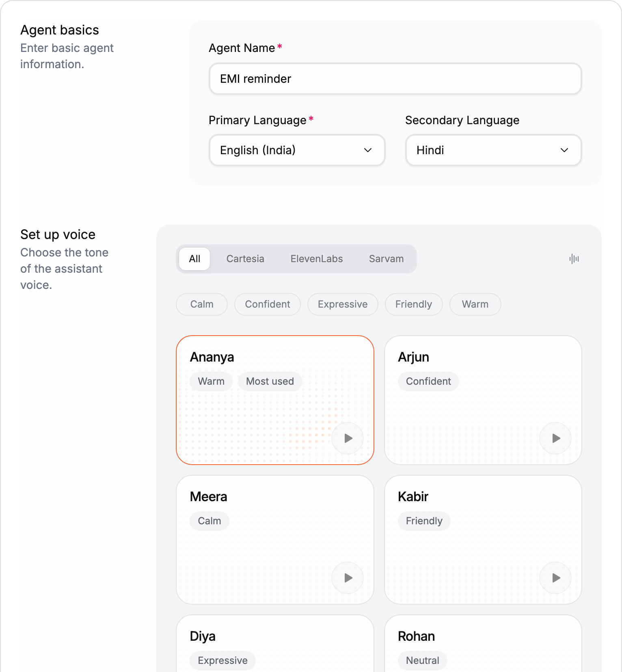
Task: Click the Friendly tag on Kabir card
Action: [424, 521]
